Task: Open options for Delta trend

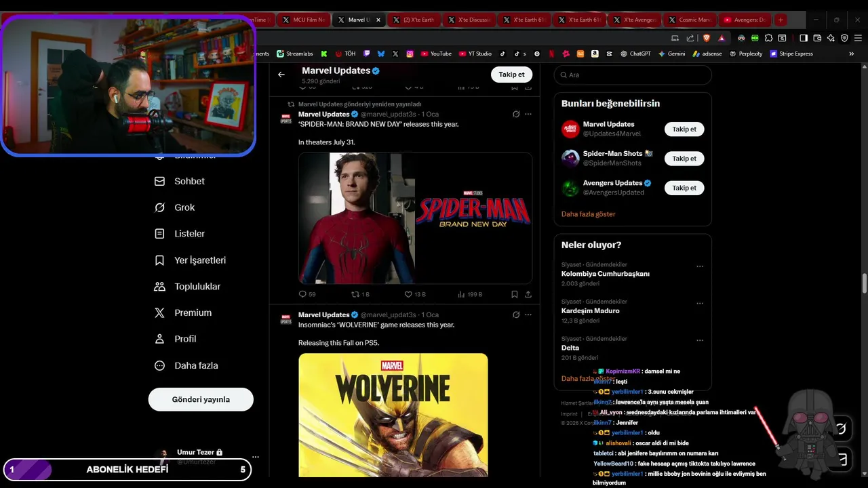Action: click(700, 340)
